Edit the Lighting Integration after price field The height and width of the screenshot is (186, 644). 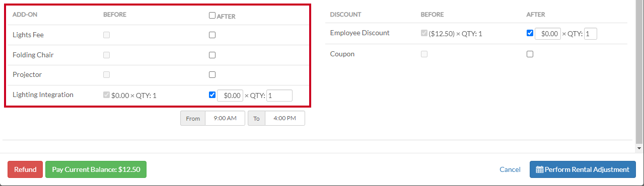(230, 96)
